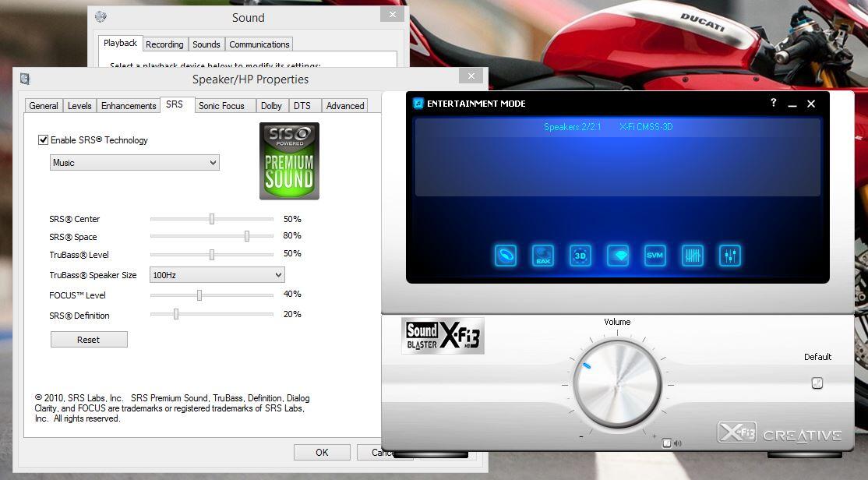Screen dimensions: 868x480
Task: Open the SVM smart volume icon
Action: 655,256
